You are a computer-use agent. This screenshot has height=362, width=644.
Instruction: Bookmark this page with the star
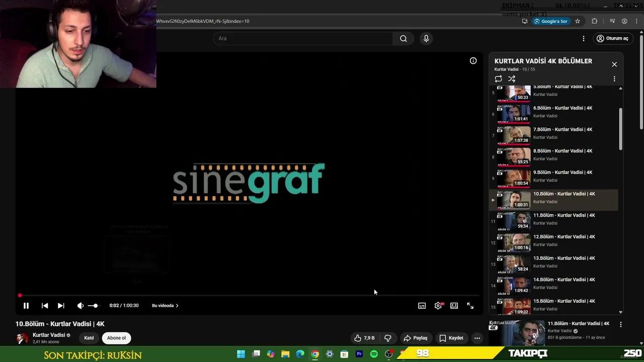tap(578, 21)
